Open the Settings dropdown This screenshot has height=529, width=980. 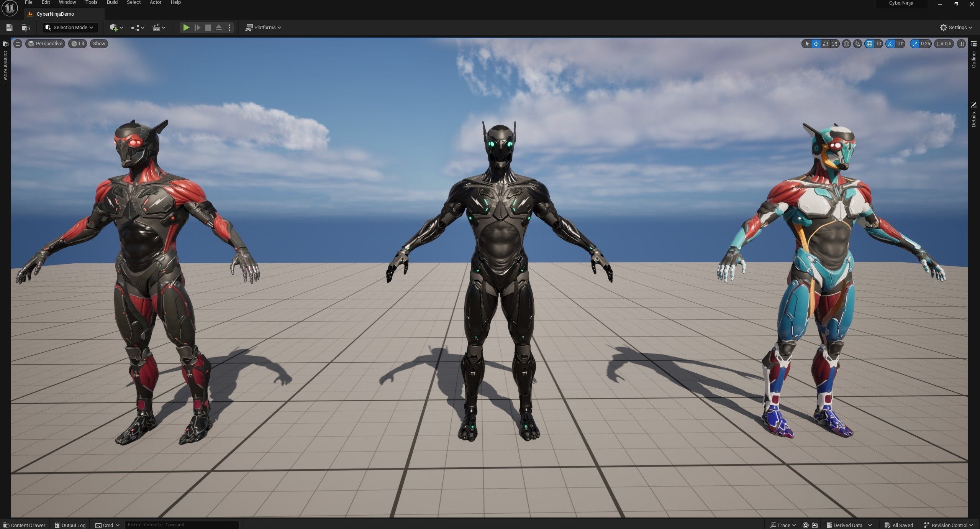click(956, 27)
